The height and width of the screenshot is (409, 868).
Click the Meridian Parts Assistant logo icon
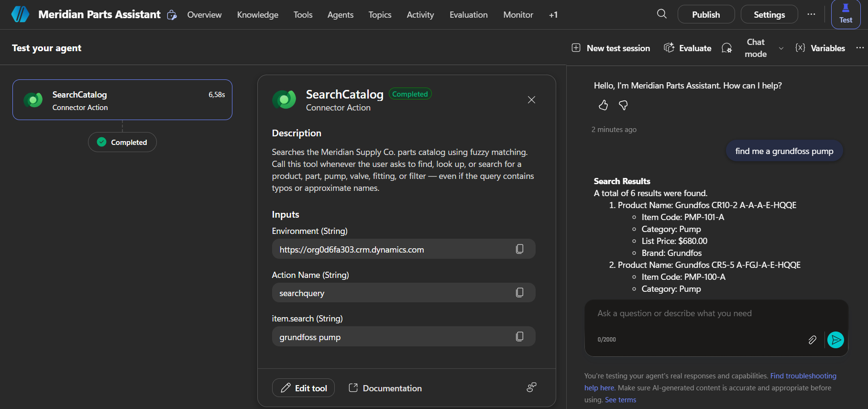[20, 14]
